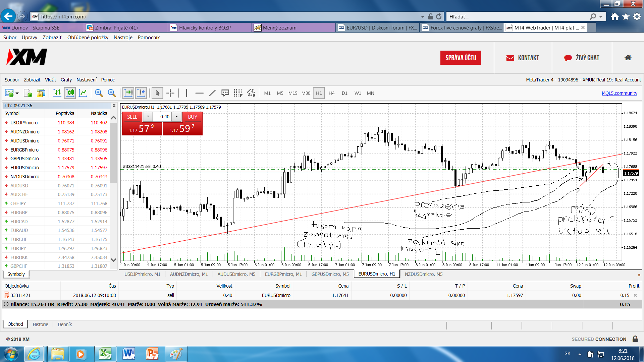Zoom out of the chart
The height and width of the screenshot is (362, 644).
[x=112, y=93]
